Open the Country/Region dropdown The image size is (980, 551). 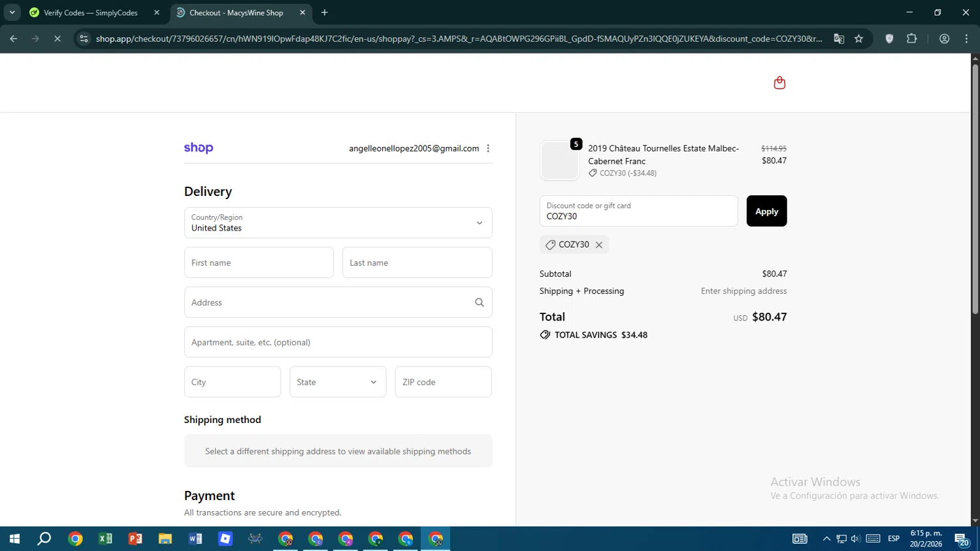338,223
